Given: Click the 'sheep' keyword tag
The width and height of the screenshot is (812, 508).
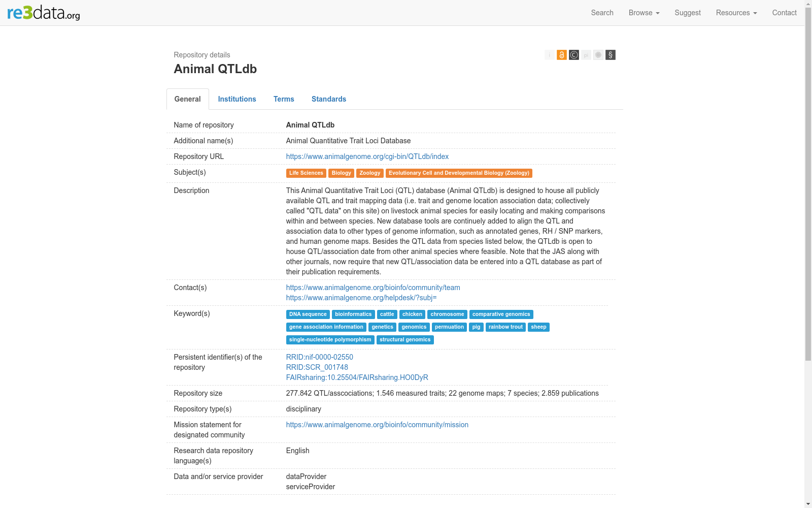Looking at the screenshot, I should pos(538,327).
